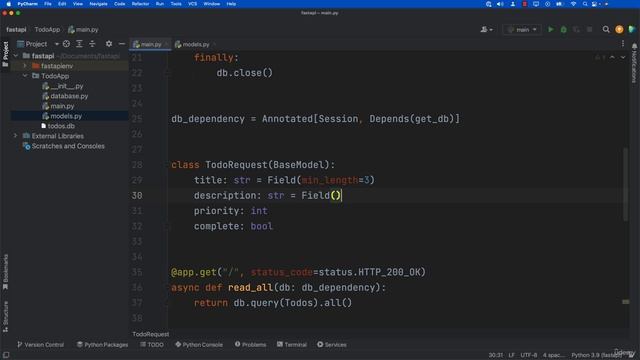Open Notifications side panel
Viewport: 640px width, 360px height.
[634, 63]
